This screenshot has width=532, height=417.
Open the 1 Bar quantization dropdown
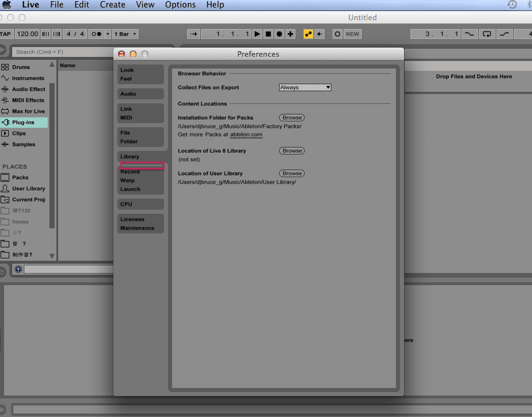125,34
